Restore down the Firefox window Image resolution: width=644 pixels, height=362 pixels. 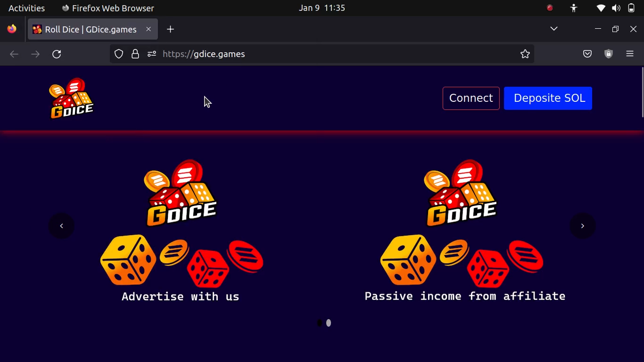pyautogui.click(x=615, y=29)
